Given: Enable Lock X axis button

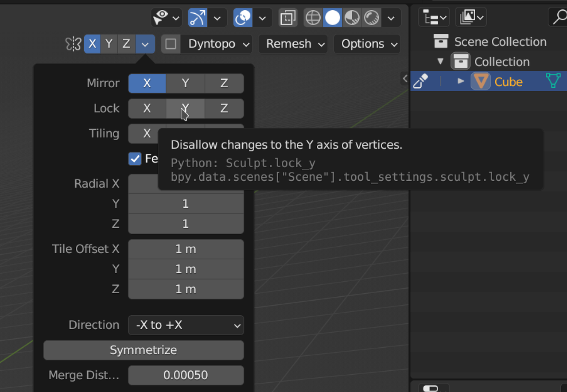Looking at the screenshot, I should 147,109.
